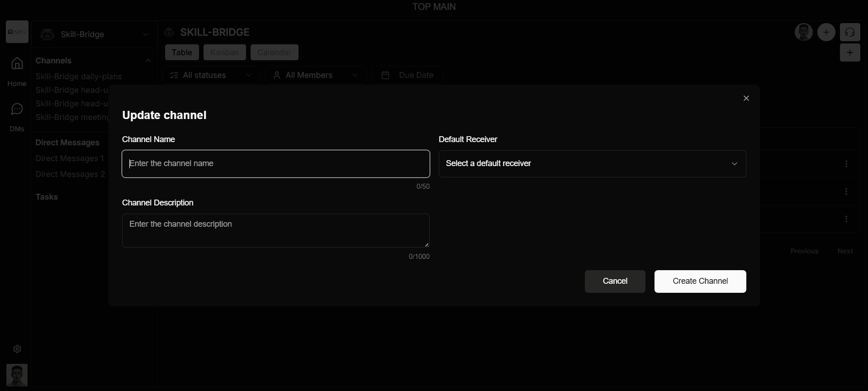The image size is (868, 391).
Task: Open the Due Date picker
Action: click(407, 75)
